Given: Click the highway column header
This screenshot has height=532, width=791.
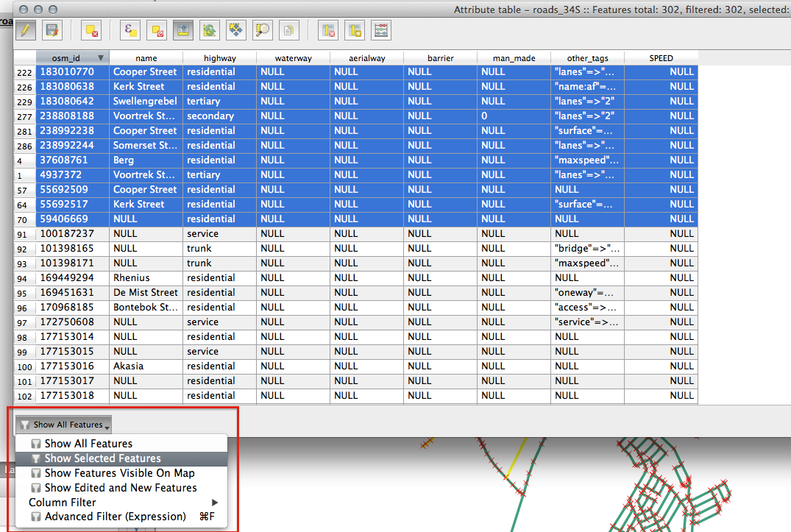Looking at the screenshot, I should [219, 58].
